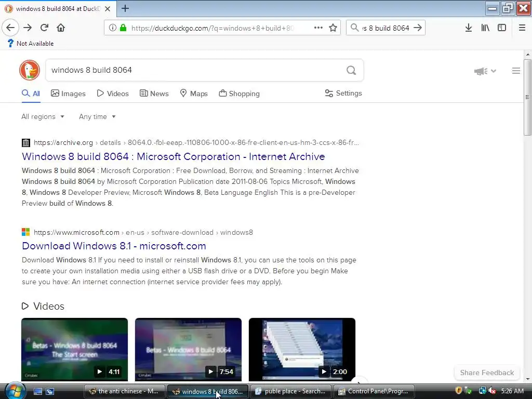Screen dimensions: 532x399
Task: Switch to Shopping results
Action: tap(239, 94)
